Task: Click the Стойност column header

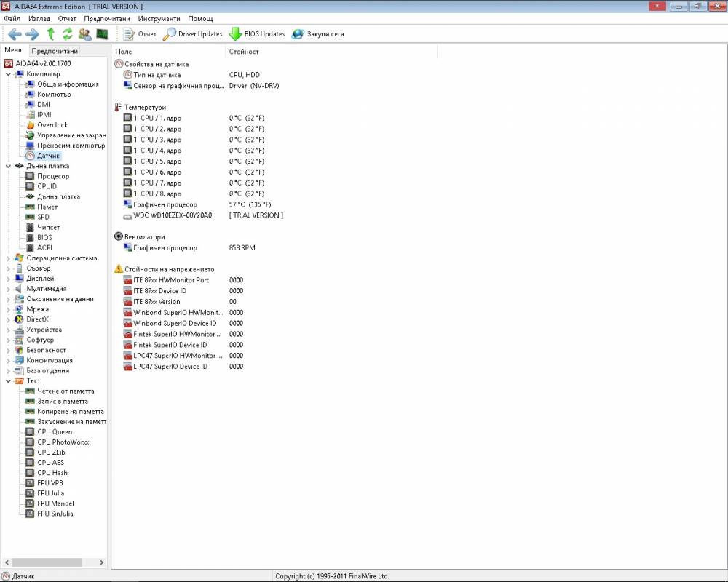Action: (x=331, y=52)
